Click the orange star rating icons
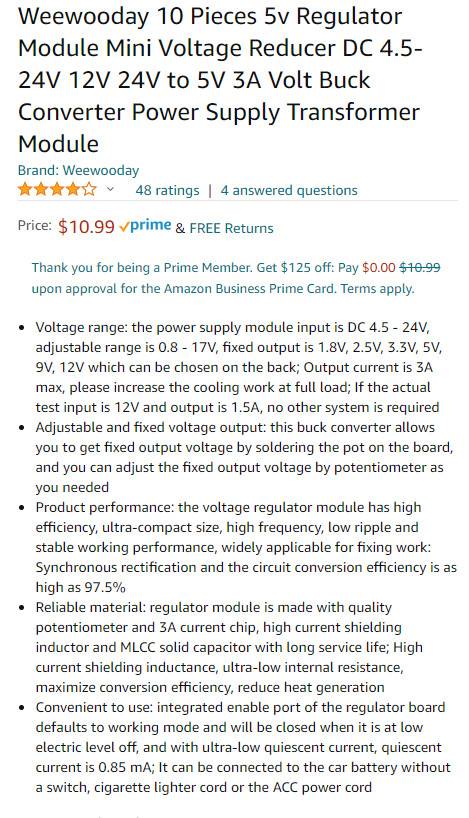The width and height of the screenshot is (469, 818). point(57,189)
